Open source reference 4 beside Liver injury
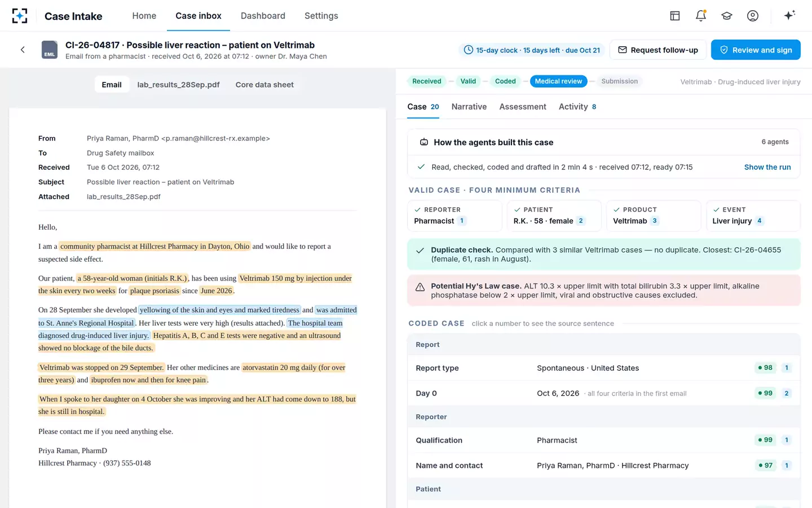The width and height of the screenshot is (812, 508). (x=760, y=221)
